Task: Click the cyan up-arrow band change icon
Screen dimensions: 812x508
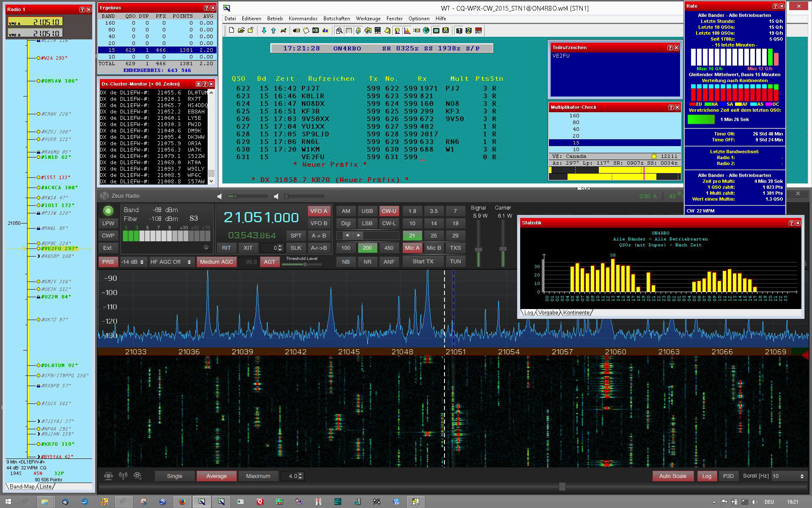Action: pyautogui.click(x=273, y=30)
